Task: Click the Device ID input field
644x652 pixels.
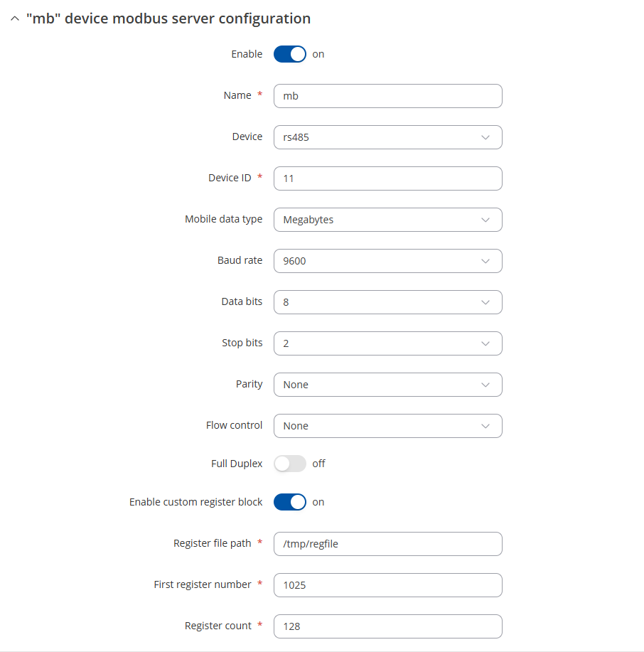Action: [x=387, y=178]
